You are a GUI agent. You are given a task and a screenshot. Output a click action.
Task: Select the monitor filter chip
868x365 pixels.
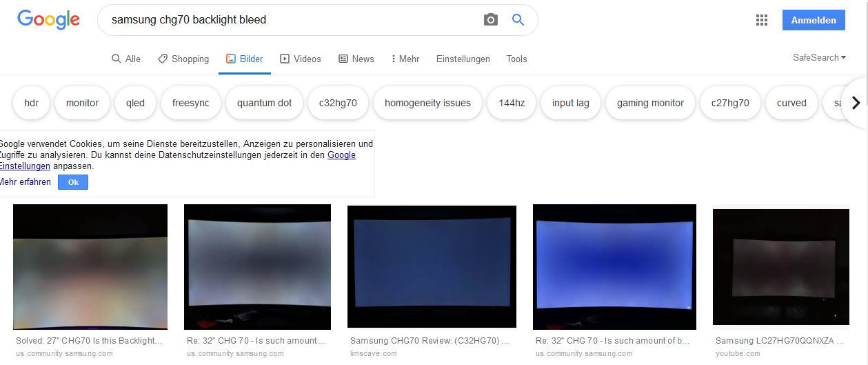(x=83, y=103)
